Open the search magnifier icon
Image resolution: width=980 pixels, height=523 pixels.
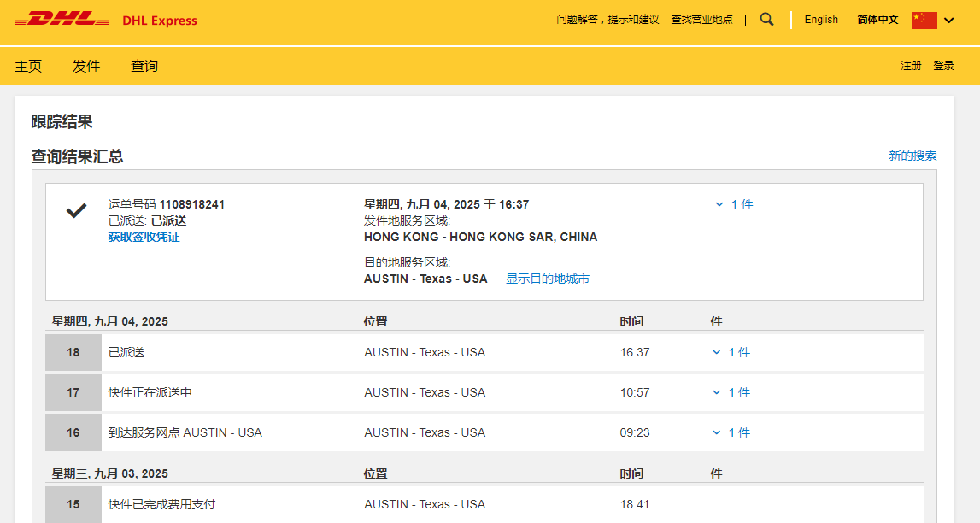[766, 20]
